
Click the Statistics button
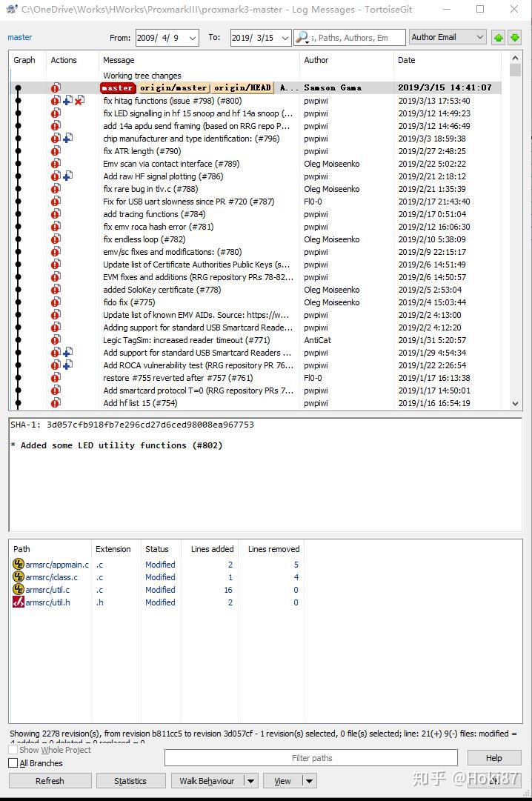(x=130, y=780)
